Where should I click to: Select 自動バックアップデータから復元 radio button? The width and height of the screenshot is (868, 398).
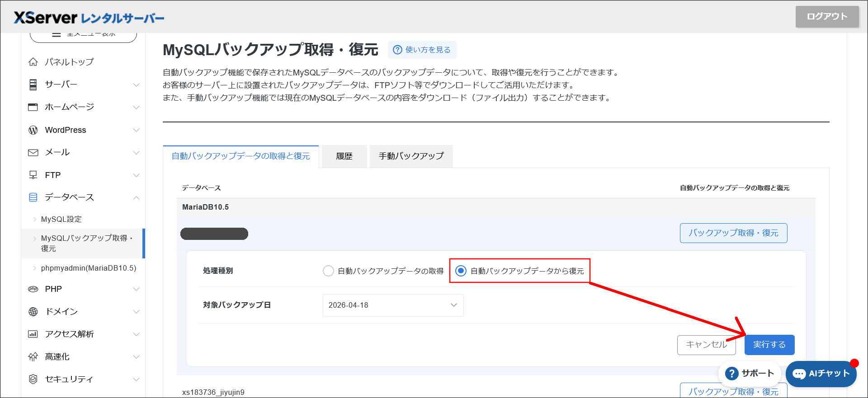(x=461, y=271)
